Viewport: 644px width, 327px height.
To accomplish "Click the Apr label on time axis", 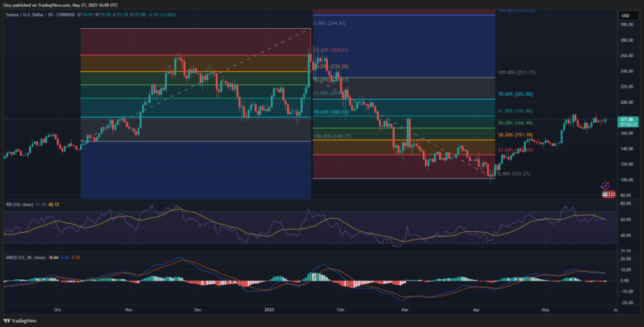I will point(476,310).
